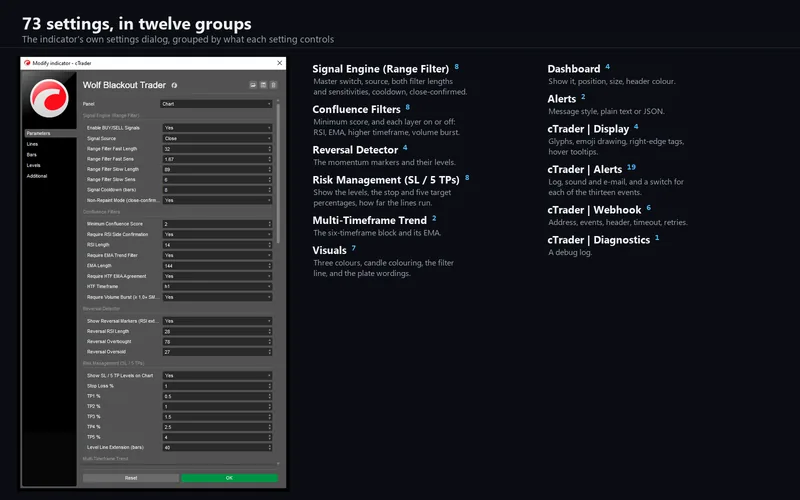Click the 'cTrader | Diagnostics' heading
The height and width of the screenshot is (500, 800).
(x=598, y=240)
